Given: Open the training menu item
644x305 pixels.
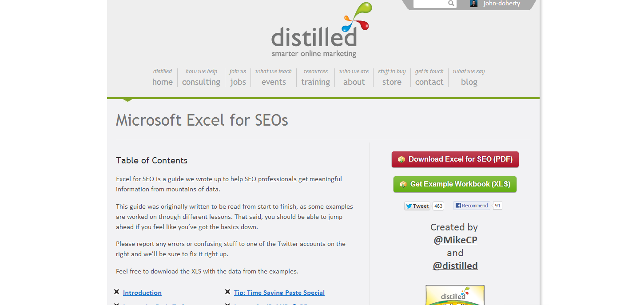Looking at the screenshot, I should pos(316,77).
